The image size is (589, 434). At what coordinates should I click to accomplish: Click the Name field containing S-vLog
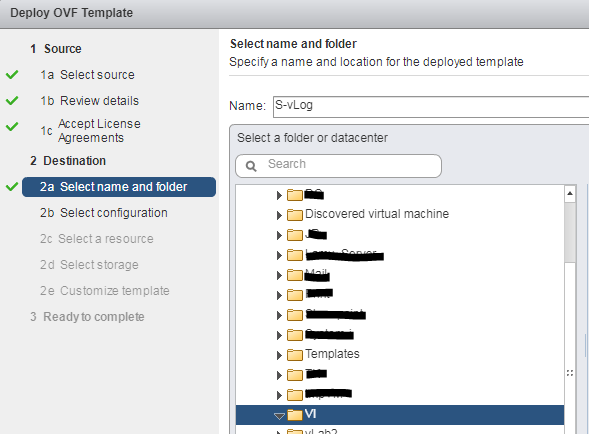431,107
